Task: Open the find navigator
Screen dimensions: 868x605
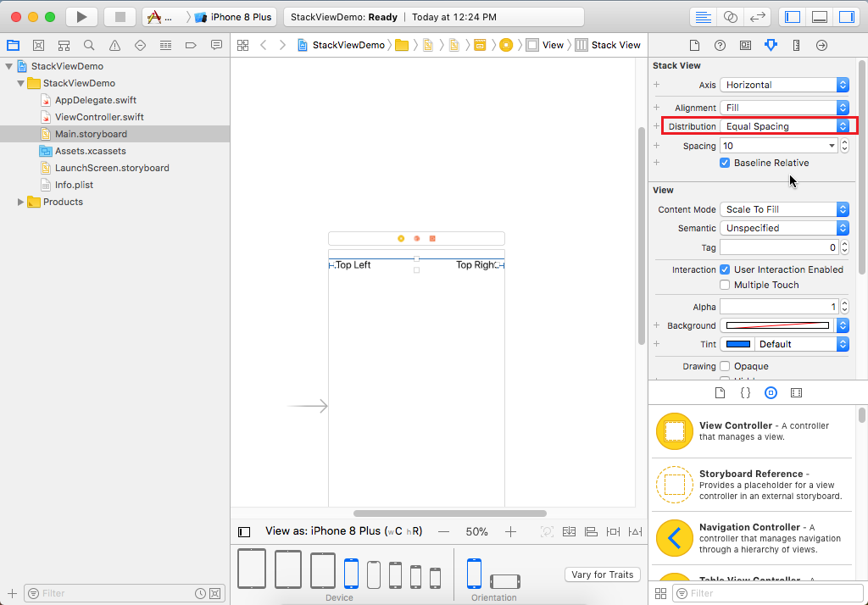Action: pyautogui.click(x=89, y=46)
